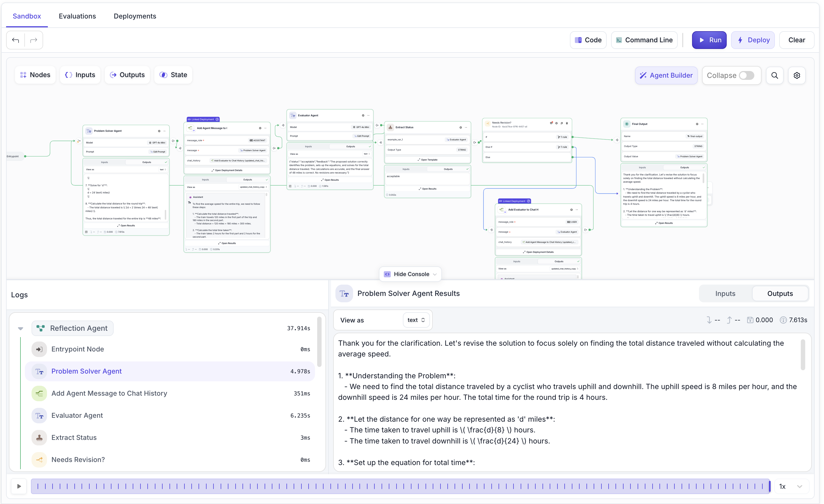Switch results panel to Inputs
Screen dimensions: 824x504
coord(725,293)
